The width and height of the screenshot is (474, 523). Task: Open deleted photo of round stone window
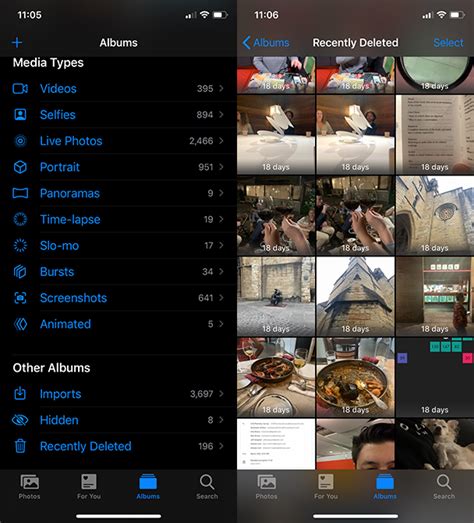(435, 215)
